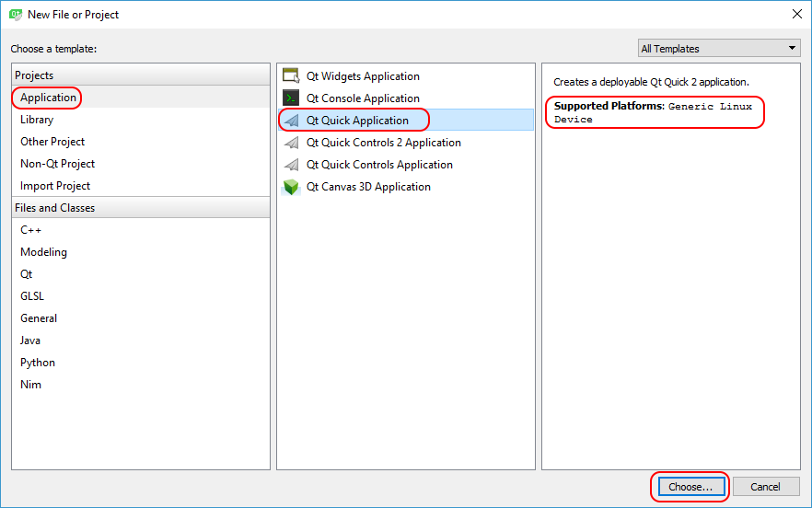Pick the Qt Quick Controls 2 Application icon
This screenshot has width=812, height=508.
point(291,143)
